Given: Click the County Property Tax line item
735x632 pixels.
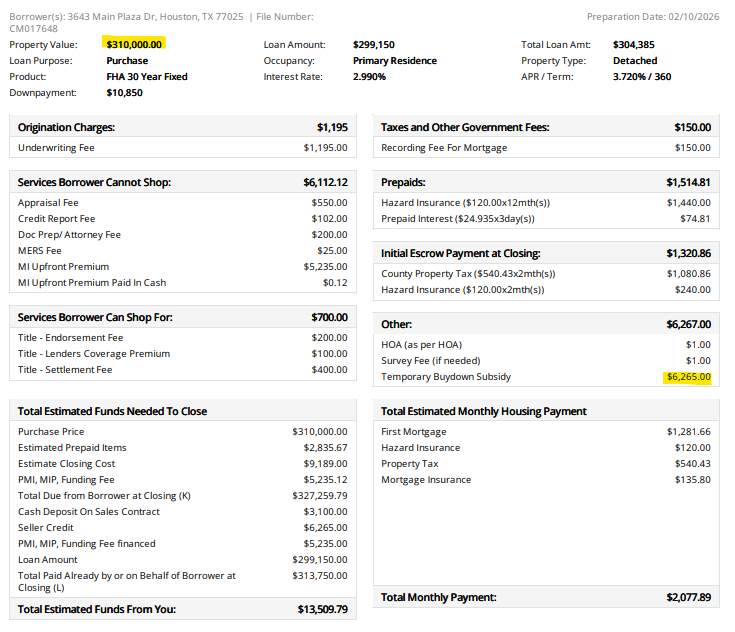Looking at the screenshot, I should coord(468,274).
